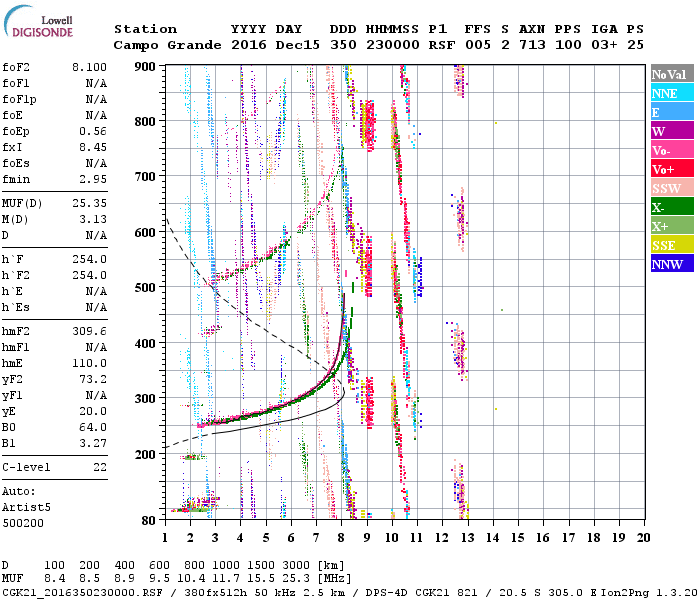Click the AXN value 713
This screenshot has width=700, height=600.
(532, 45)
